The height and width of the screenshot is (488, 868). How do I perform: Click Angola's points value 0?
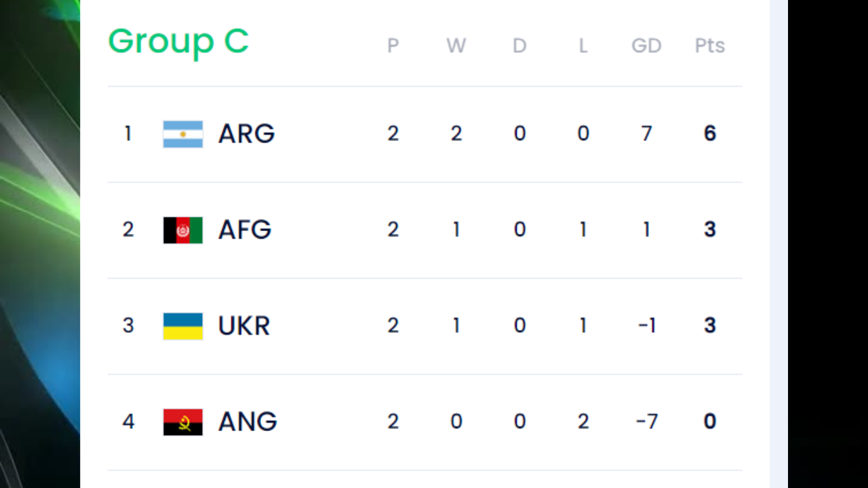tap(710, 422)
